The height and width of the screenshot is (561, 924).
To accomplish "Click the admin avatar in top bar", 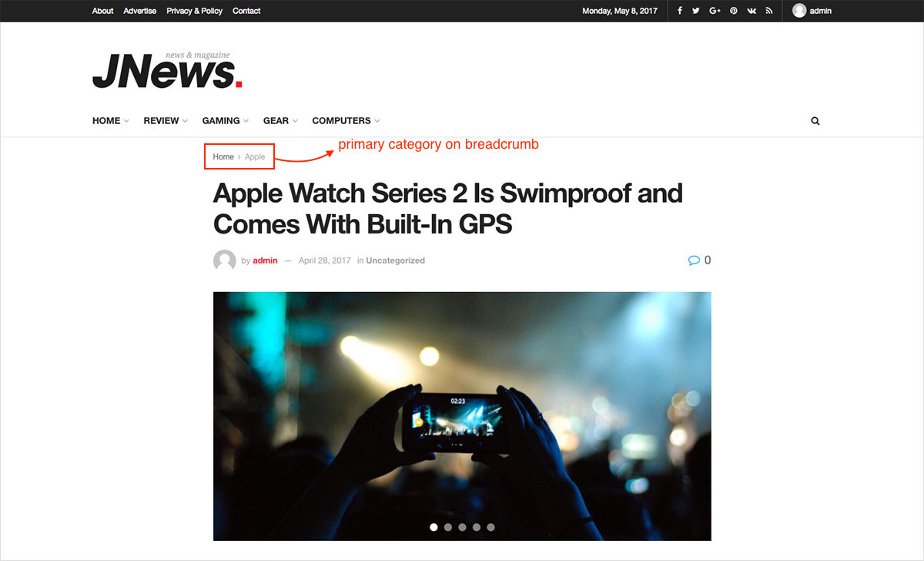I will [x=799, y=11].
